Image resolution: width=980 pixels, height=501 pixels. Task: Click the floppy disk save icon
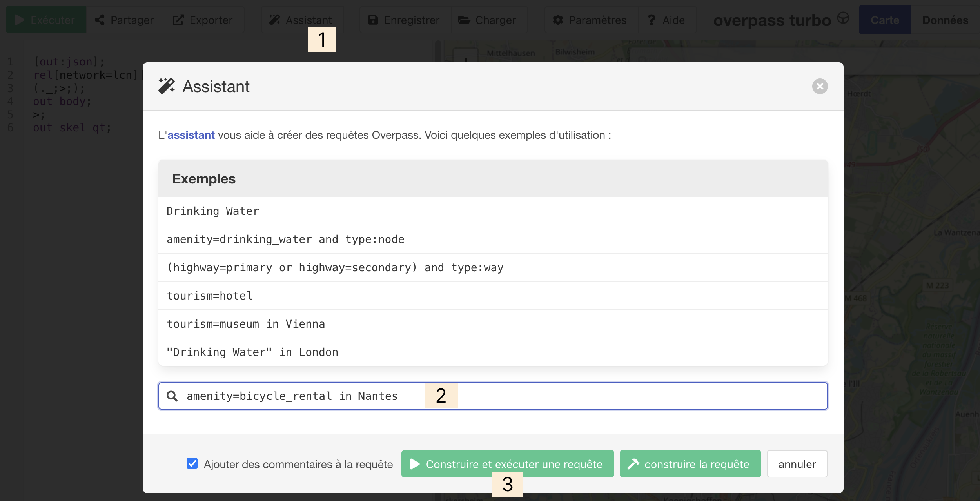373,20
